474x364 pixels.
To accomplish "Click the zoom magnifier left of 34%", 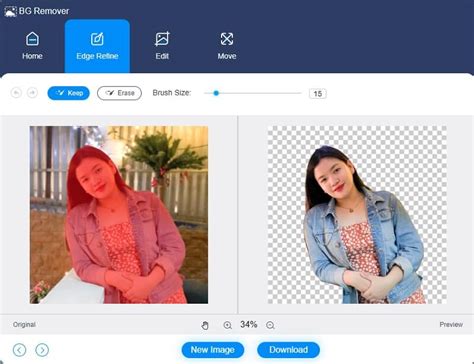I will tap(227, 325).
